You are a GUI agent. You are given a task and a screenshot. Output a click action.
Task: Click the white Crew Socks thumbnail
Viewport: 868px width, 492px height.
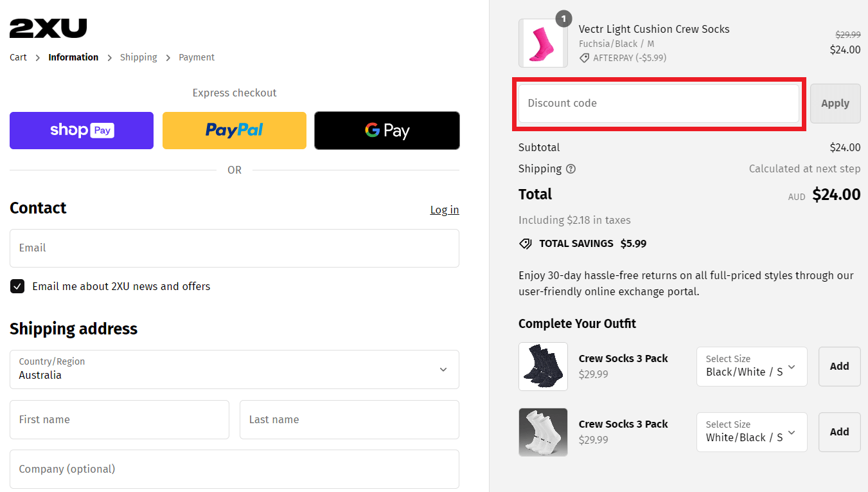(x=543, y=432)
